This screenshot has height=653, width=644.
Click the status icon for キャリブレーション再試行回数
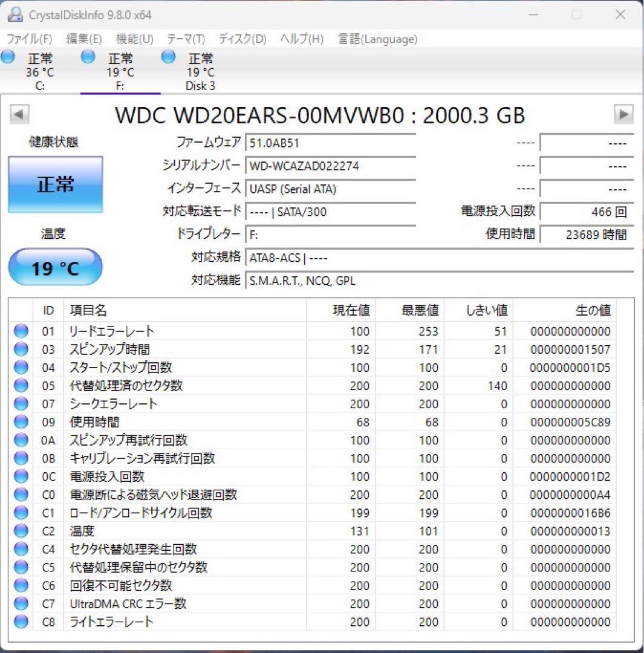tap(21, 458)
